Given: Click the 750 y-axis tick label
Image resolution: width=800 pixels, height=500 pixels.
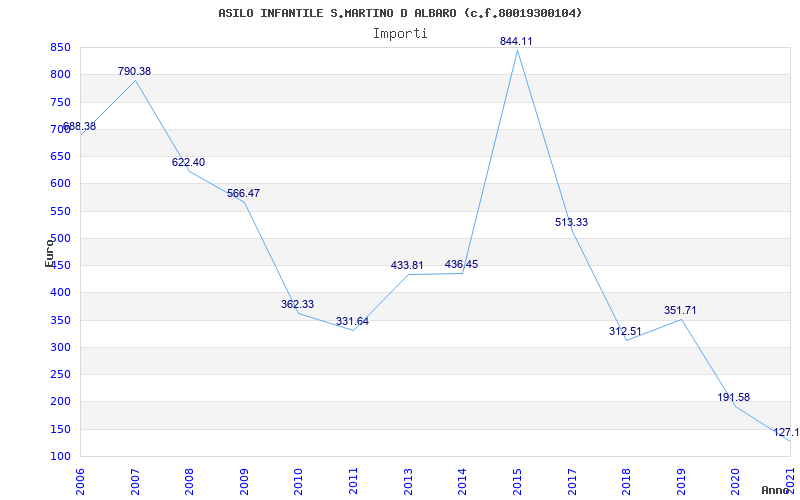Looking at the screenshot, I should click(x=60, y=103).
